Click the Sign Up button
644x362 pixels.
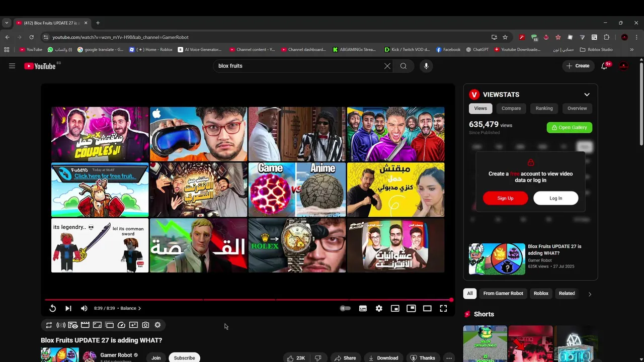[506, 198]
